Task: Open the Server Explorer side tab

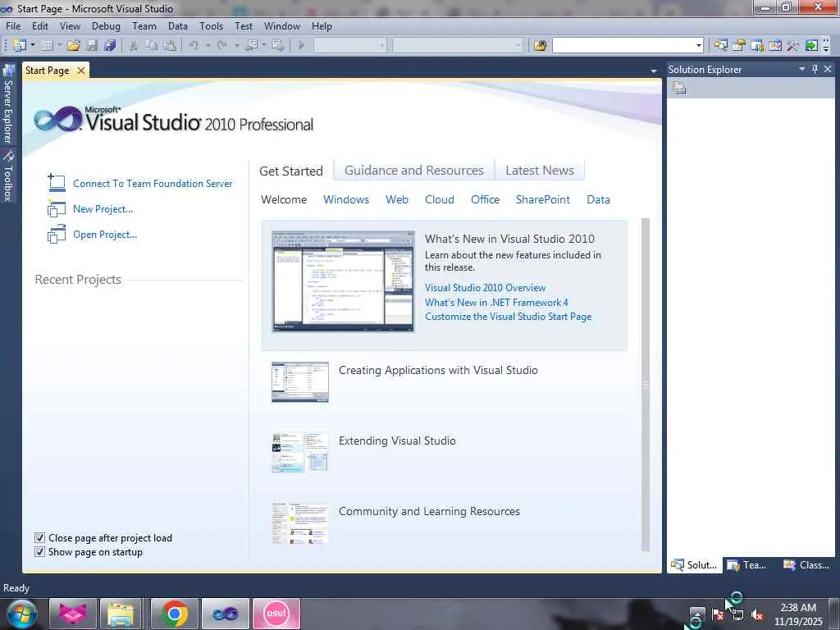Action: [8, 104]
